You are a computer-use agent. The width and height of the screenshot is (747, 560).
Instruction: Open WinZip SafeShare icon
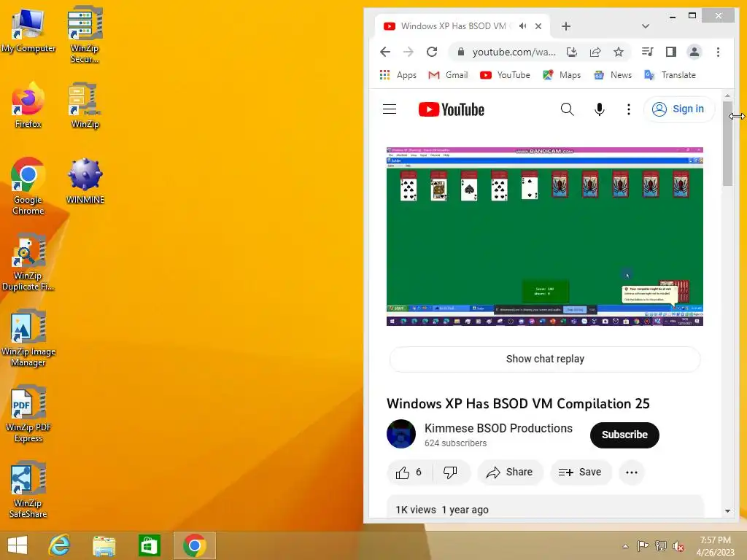click(x=28, y=489)
